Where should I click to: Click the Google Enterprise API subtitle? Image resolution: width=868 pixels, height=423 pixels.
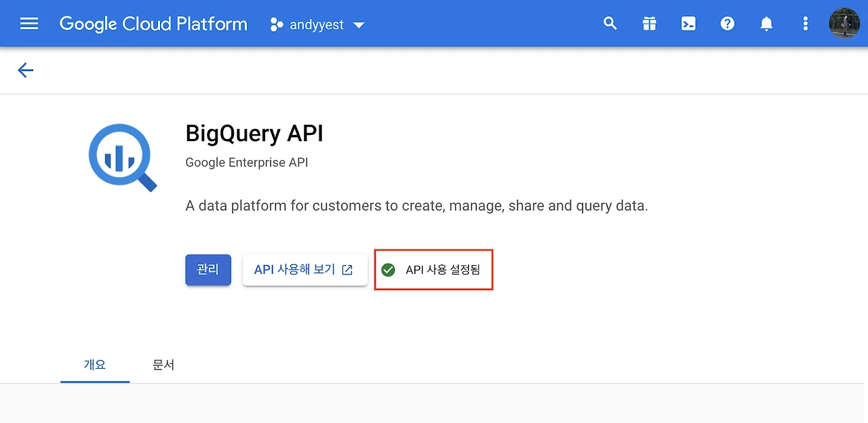pyautogui.click(x=247, y=163)
